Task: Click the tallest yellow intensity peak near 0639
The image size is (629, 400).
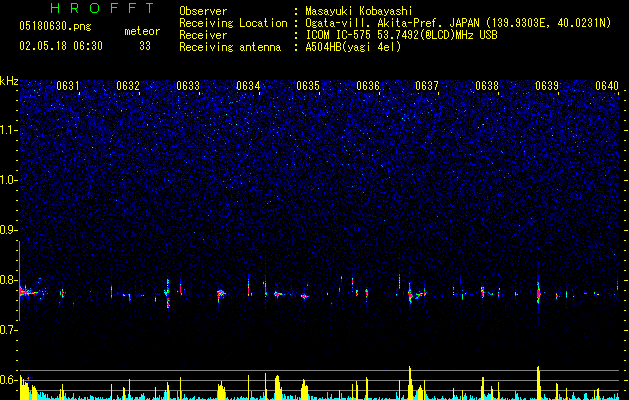Action: [x=538, y=383]
